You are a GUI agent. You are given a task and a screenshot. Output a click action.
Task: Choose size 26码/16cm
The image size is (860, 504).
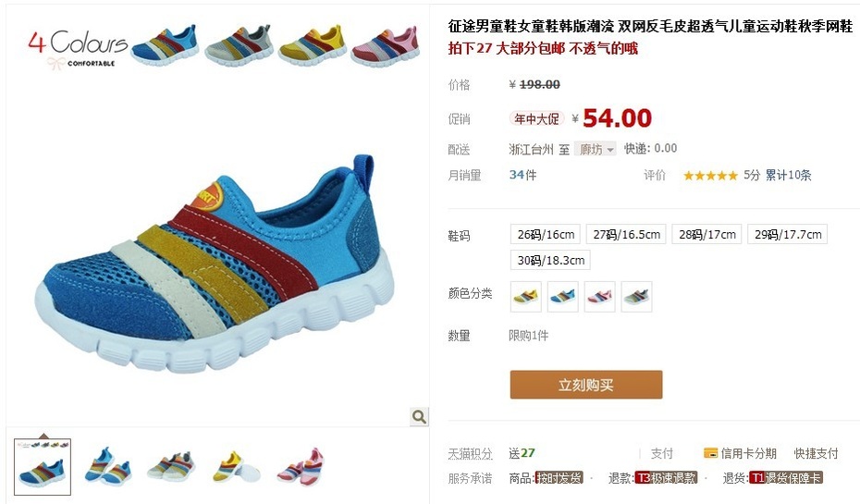tap(546, 234)
